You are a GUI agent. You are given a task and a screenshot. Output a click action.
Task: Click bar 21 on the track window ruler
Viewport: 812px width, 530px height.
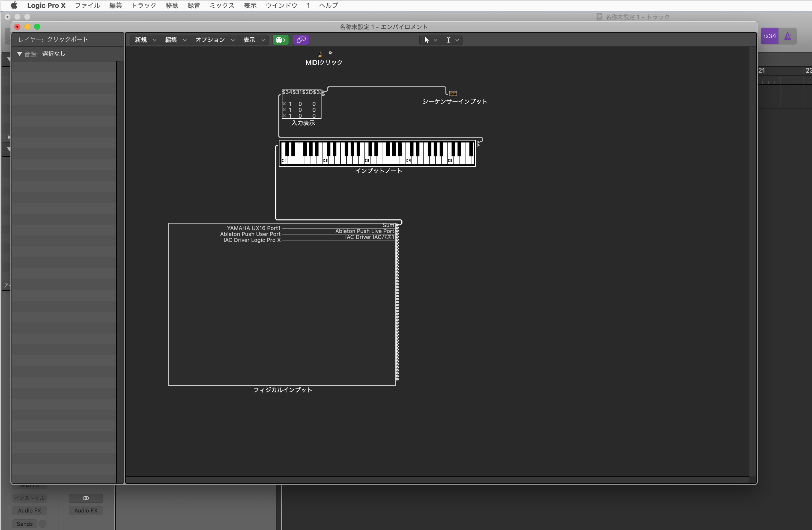762,71
